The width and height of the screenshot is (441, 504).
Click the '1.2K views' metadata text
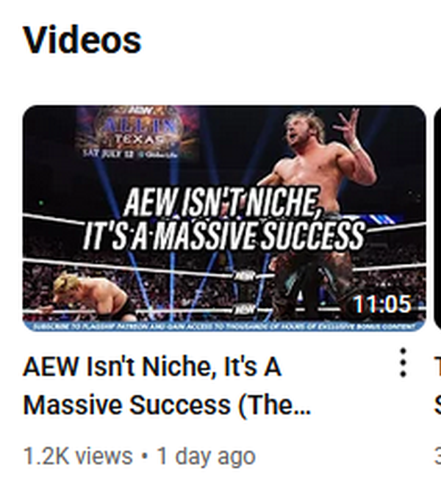coord(78,456)
